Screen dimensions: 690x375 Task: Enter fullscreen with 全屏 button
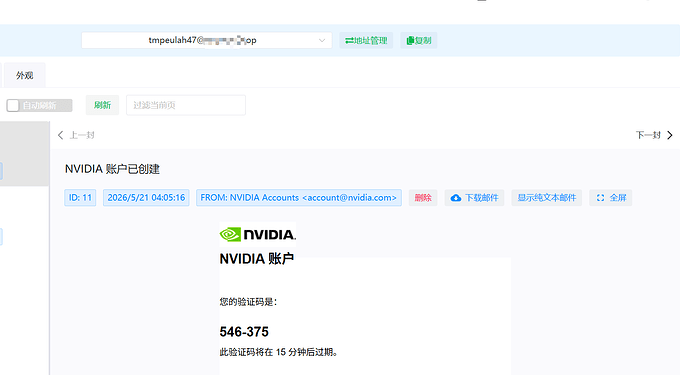coord(611,198)
